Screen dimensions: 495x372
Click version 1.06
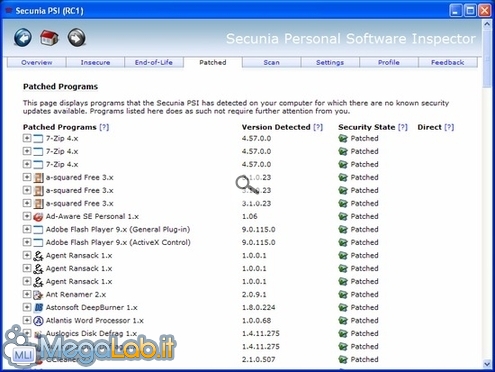250,216
